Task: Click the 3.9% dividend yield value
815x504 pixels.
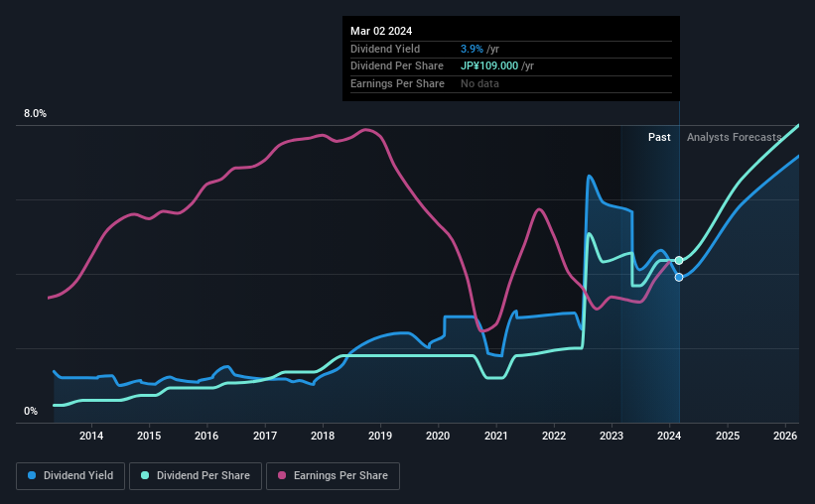Action: click(472, 49)
